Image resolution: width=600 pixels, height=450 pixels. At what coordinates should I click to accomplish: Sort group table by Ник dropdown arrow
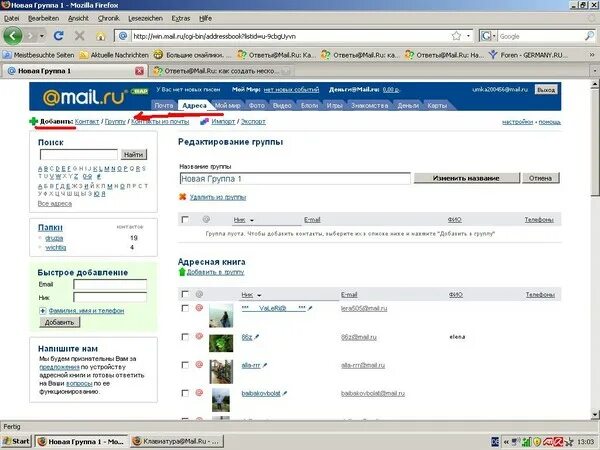pos(252,220)
